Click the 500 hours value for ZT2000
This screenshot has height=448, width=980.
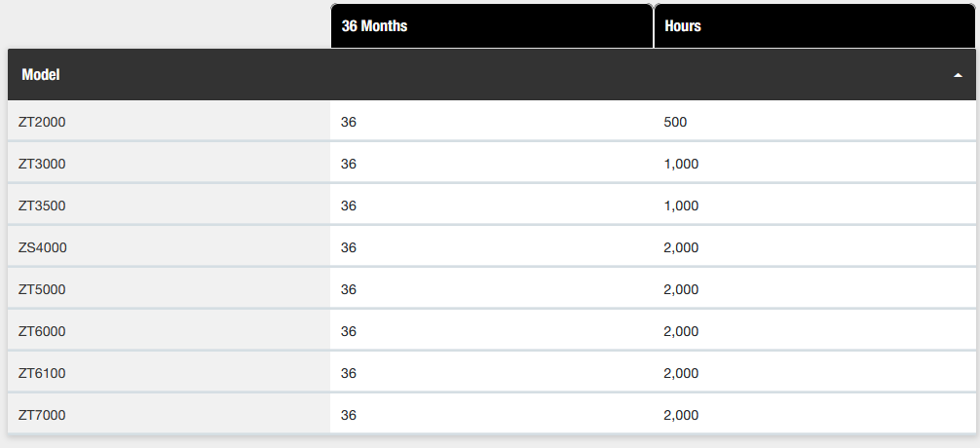pyautogui.click(x=675, y=122)
